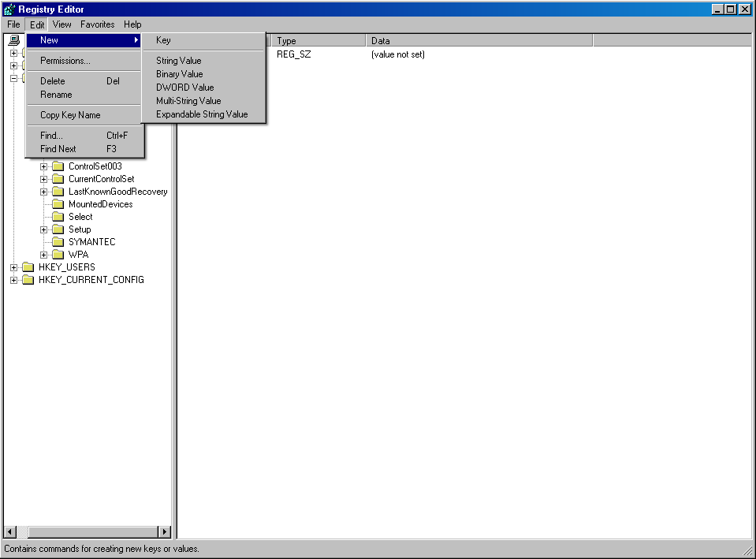
Task: Close the open Edit menu
Action: tap(37, 24)
